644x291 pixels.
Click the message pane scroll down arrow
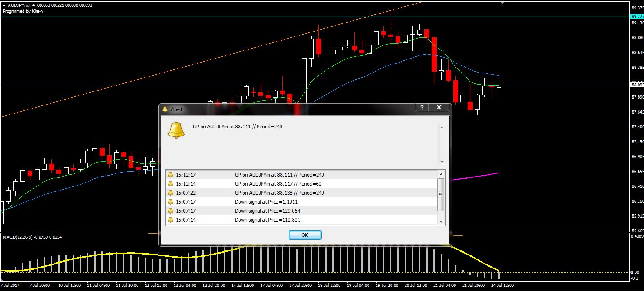pos(442,162)
